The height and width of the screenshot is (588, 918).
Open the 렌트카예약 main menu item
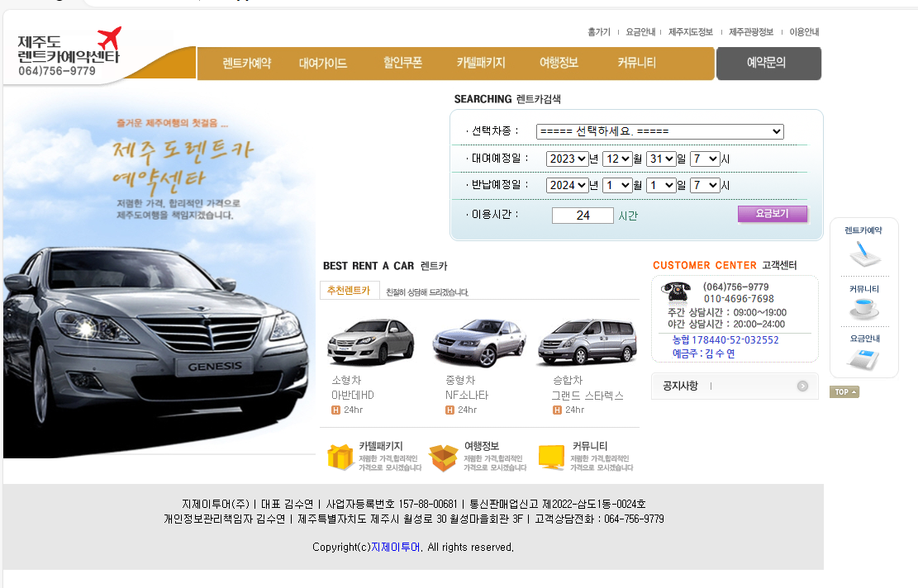247,64
